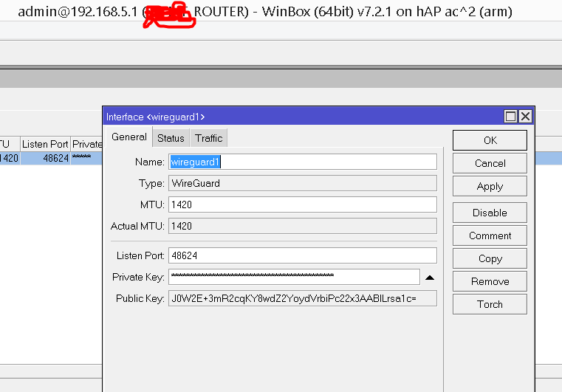Click the Private Key input field
Screen dimensions: 562x392
pos(294,277)
